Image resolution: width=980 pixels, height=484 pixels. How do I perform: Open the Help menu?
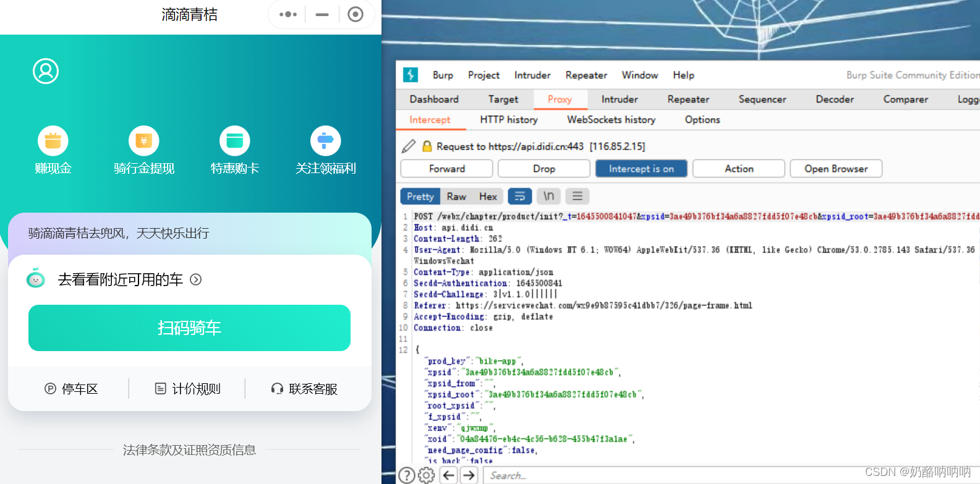point(683,75)
